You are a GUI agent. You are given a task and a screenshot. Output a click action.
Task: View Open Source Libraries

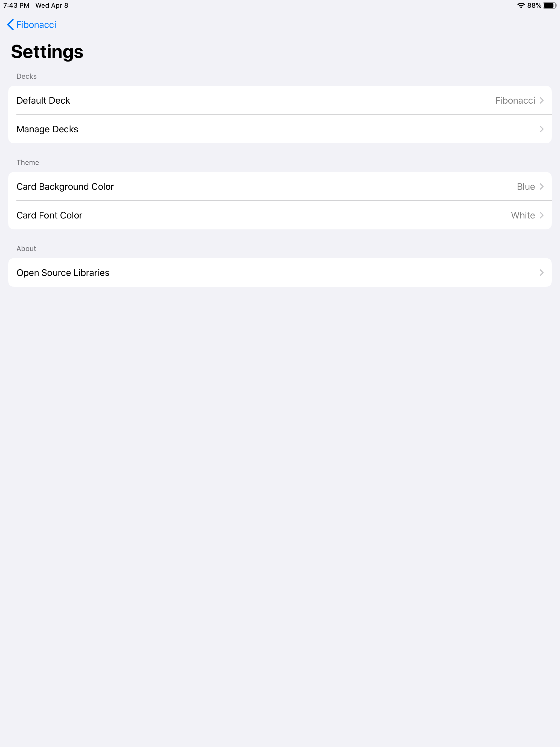tap(63, 273)
